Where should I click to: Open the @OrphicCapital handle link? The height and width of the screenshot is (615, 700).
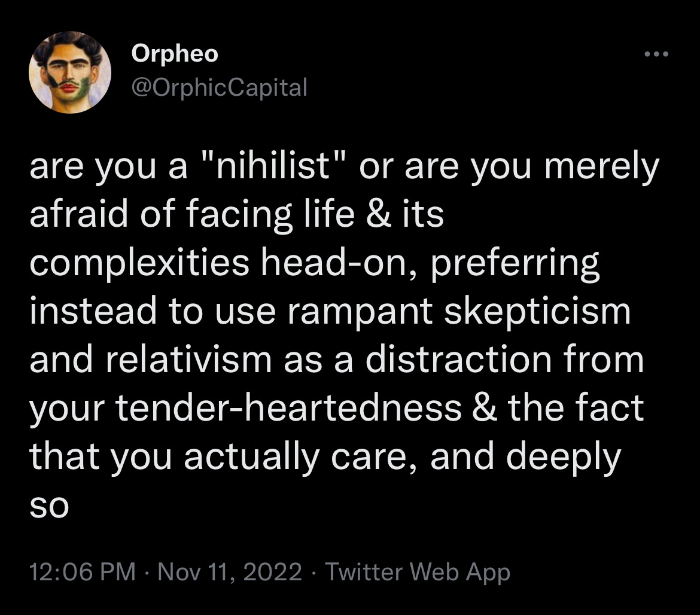[219, 88]
